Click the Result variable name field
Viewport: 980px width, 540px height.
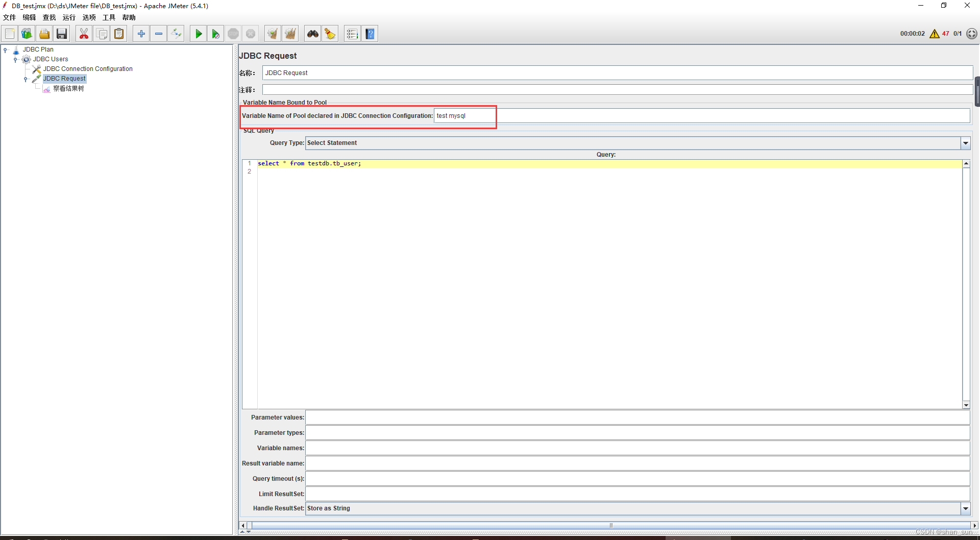(x=638, y=463)
